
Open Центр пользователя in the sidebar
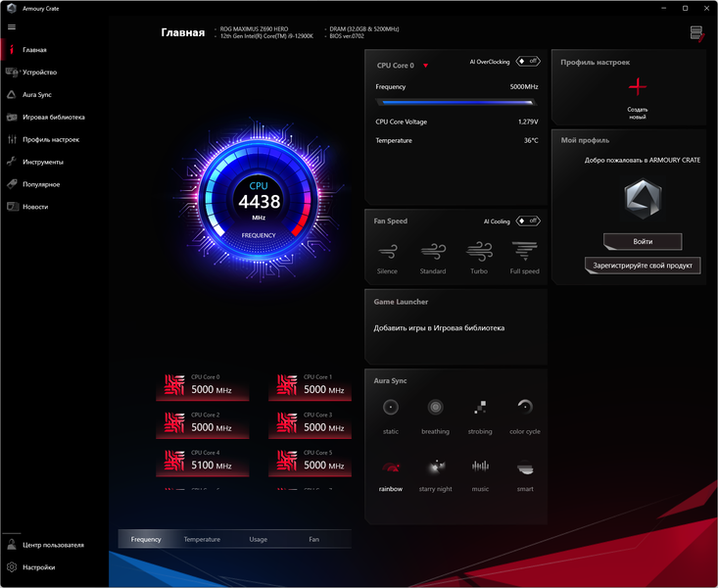(54, 545)
